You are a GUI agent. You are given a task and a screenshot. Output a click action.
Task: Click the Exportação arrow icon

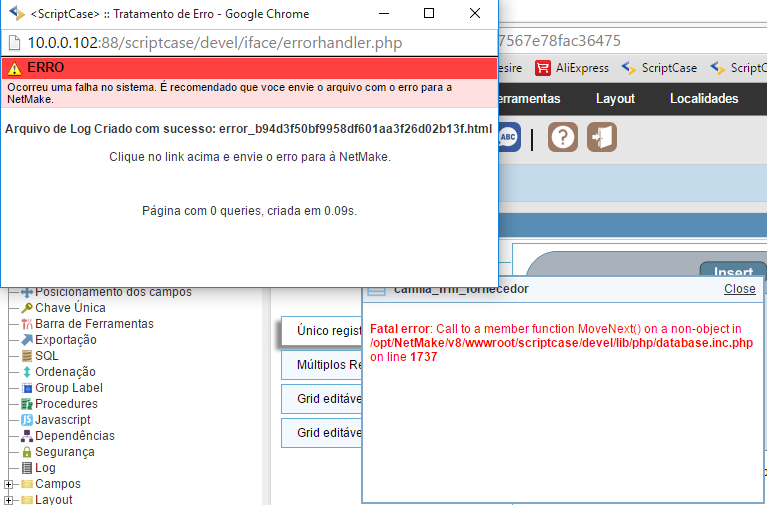tap(27, 340)
